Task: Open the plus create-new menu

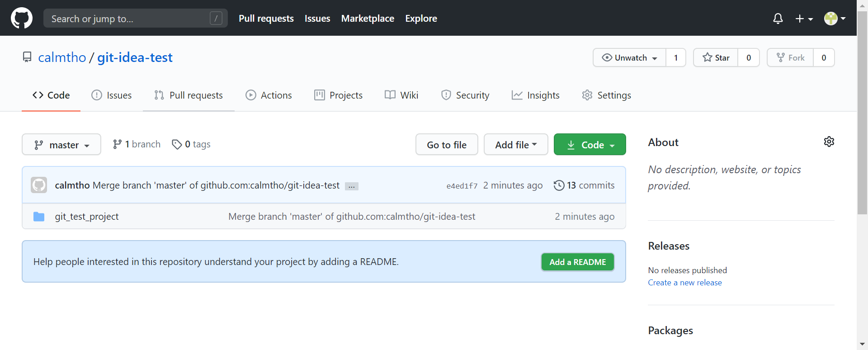Action: click(804, 19)
